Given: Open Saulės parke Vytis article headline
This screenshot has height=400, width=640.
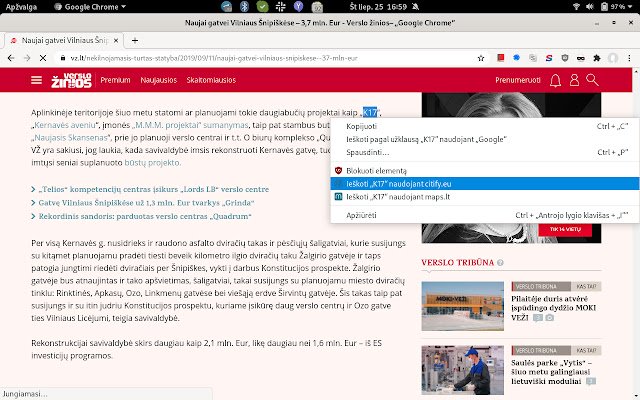Looking at the screenshot, I should pyautogui.click(x=551, y=372).
